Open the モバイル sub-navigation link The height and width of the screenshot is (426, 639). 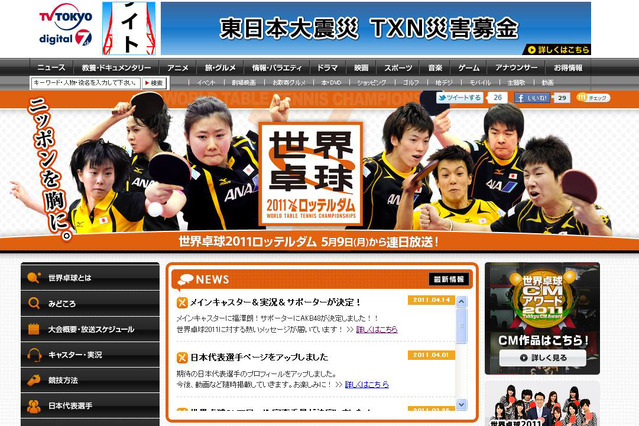[x=480, y=83]
